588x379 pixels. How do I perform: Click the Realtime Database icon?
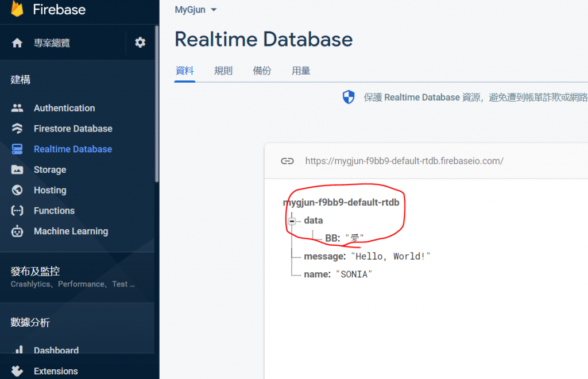click(17, 149)
